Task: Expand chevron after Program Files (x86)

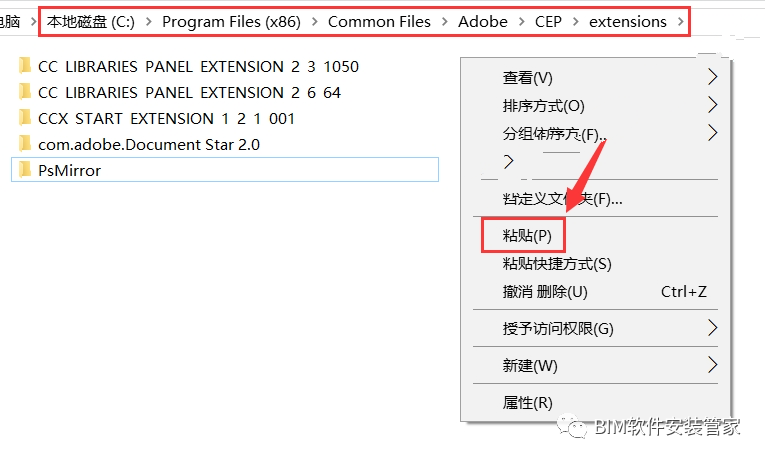Action: (315, 21)
